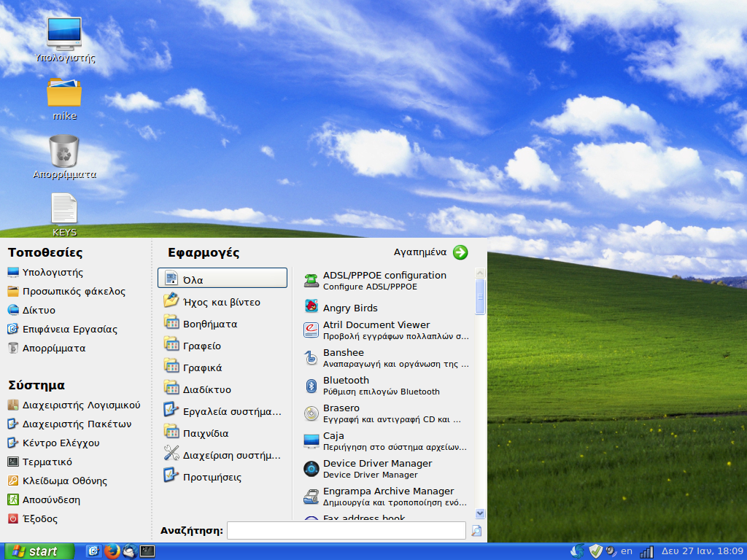
Task: Click the en keyboard layout indicator
Action: point(627,551)
